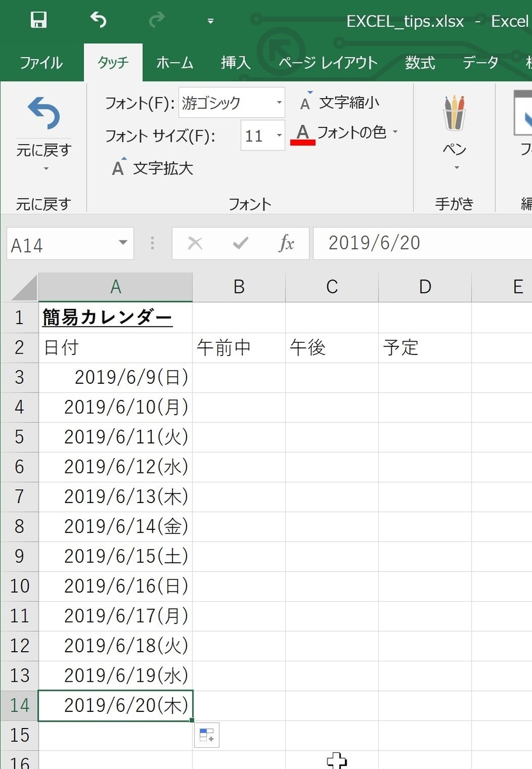Click the fx insert function icon
Image resolution: width=532 pixels, height=769 pixels.
[287, 244]
